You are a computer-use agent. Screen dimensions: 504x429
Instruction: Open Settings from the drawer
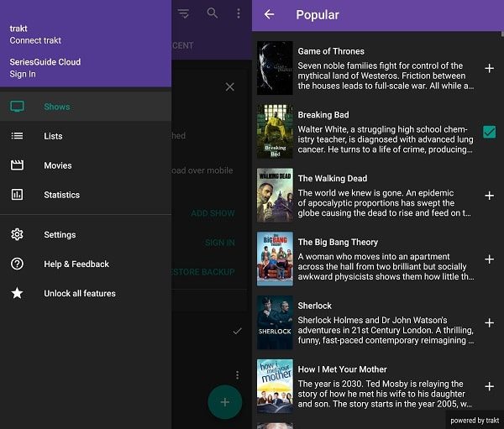[x=86, y=234]
